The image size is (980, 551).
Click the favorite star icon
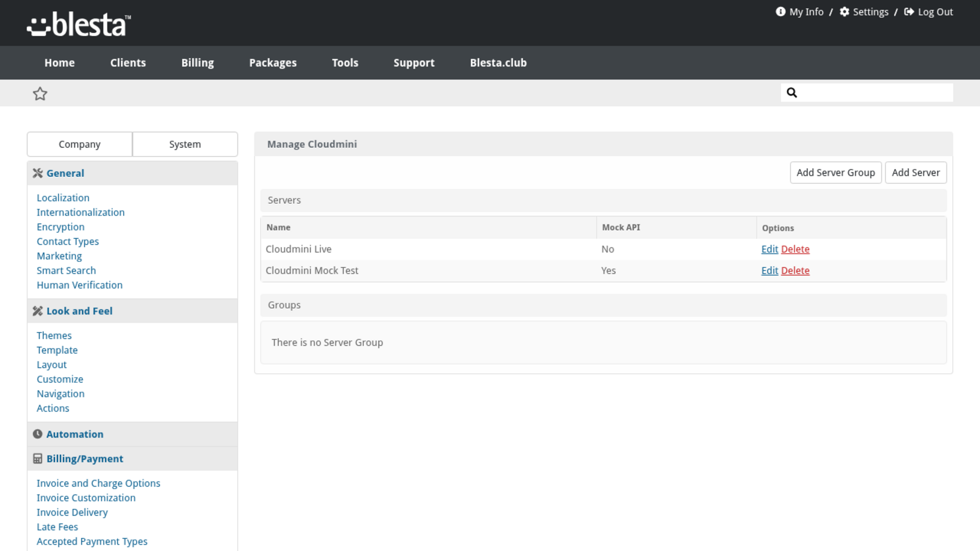point(40,93)
